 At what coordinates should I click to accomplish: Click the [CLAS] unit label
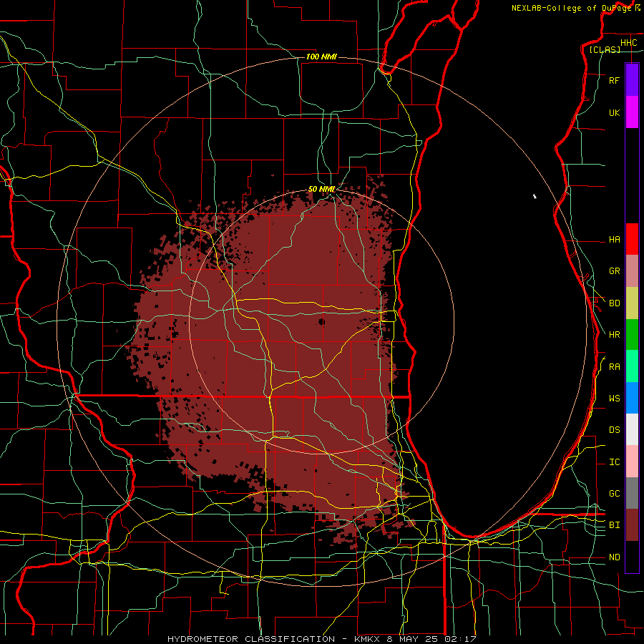pos(605,50)
